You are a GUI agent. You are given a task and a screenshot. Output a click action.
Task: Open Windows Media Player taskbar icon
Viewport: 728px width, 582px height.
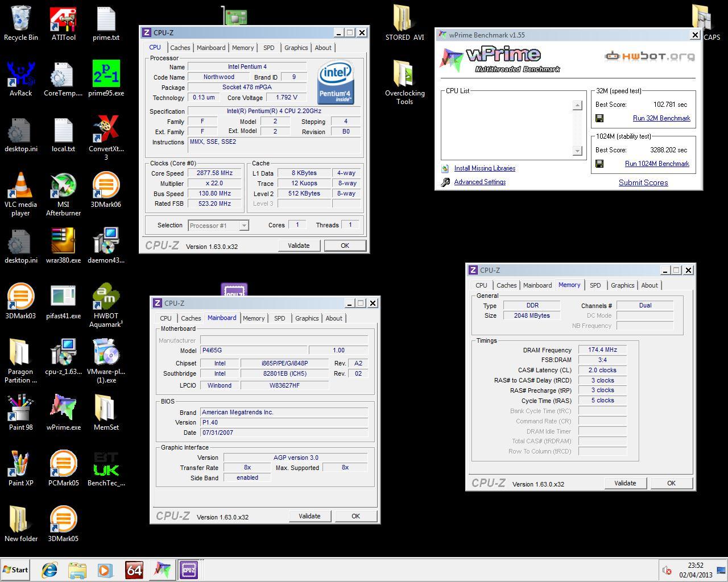(105, 570)
